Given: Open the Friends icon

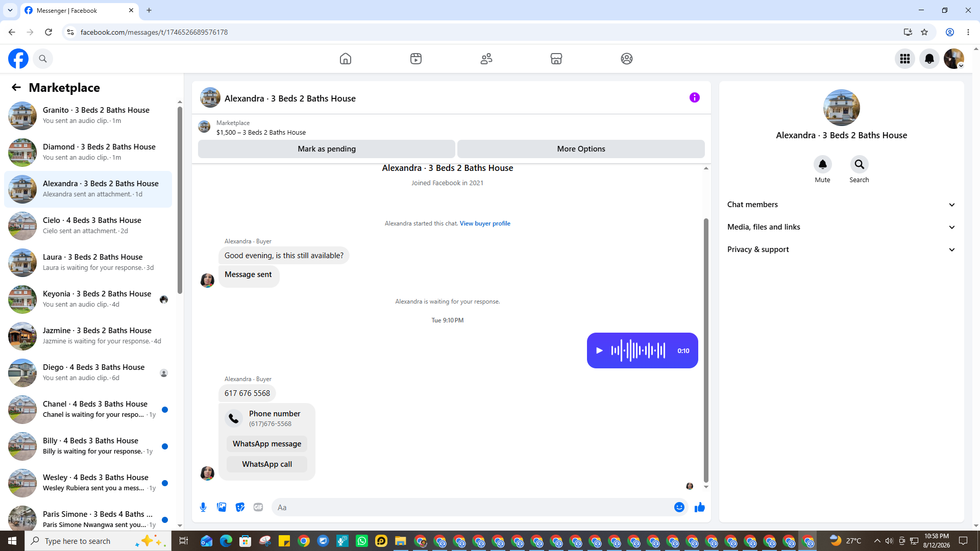Looking at the screenshot, I should click(x=486, y=59).
